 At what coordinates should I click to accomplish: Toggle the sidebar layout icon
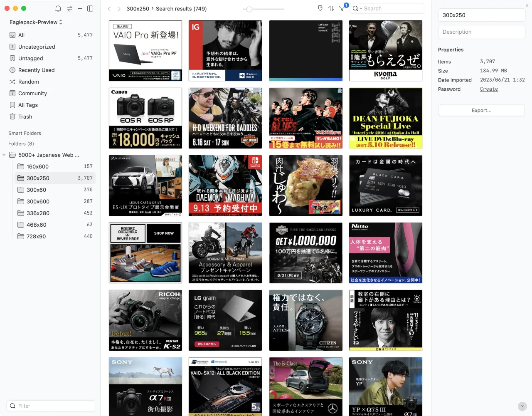click(90, 8)
